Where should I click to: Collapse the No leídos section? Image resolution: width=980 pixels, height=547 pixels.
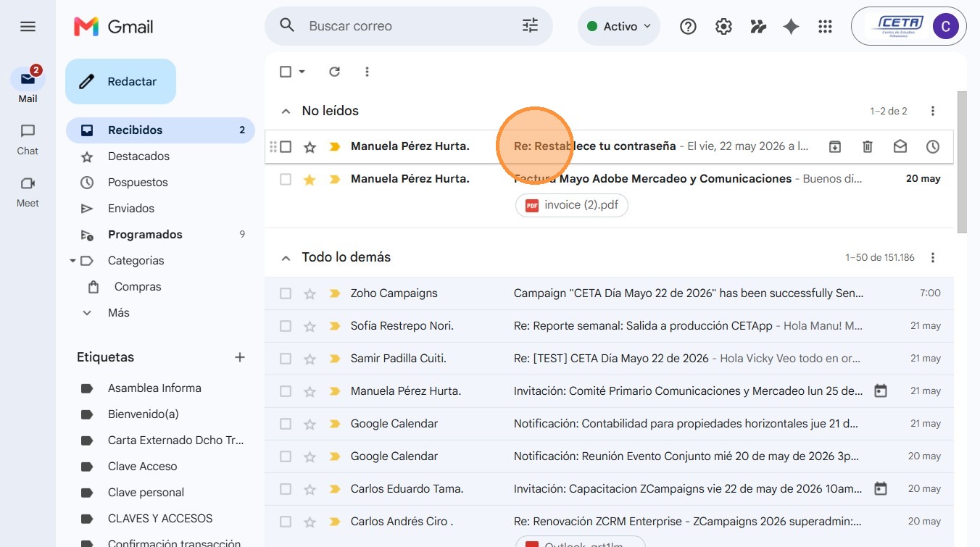(x=286, y=111)
